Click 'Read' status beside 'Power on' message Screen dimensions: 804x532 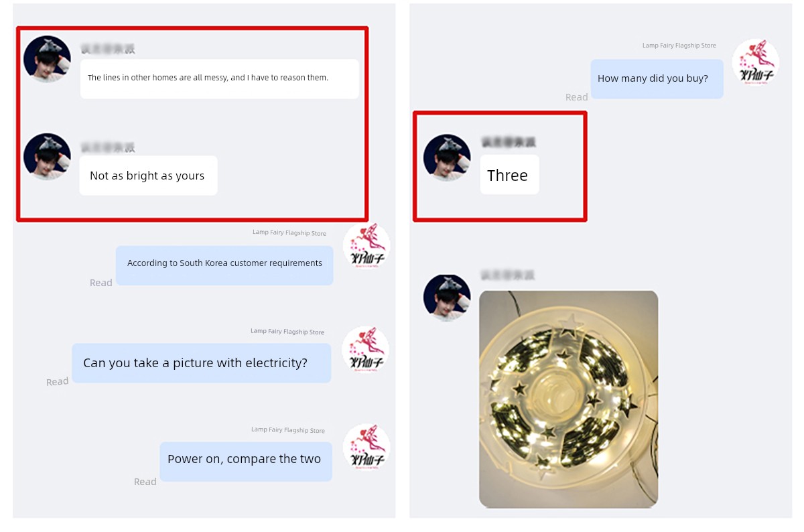pos(145,481)
